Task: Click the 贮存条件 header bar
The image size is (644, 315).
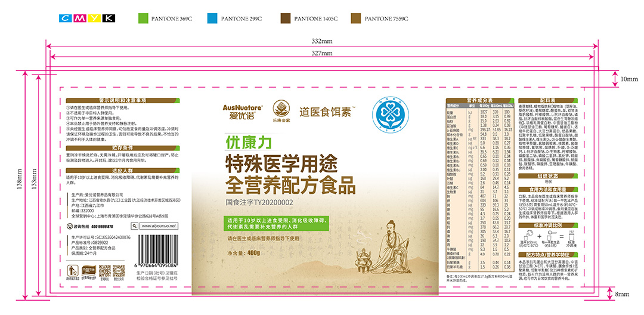Action: pos(123,147)
